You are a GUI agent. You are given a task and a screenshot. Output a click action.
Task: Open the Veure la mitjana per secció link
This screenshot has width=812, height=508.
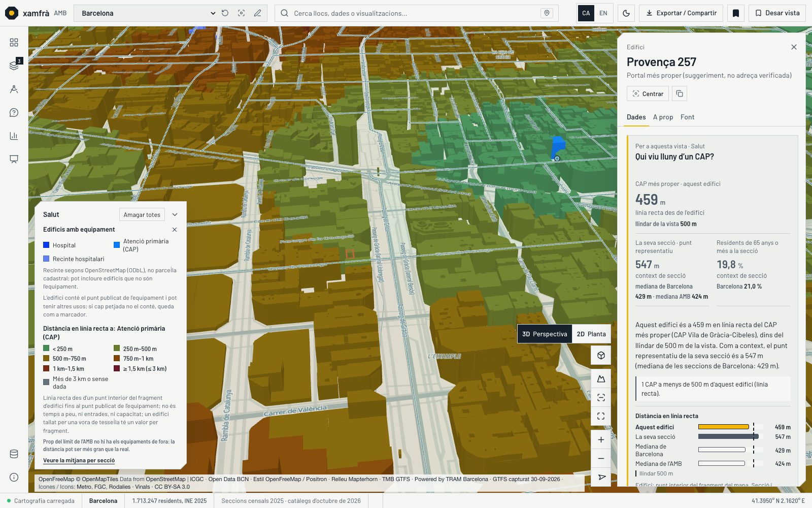pyautogui.click(x=79, y=460)
